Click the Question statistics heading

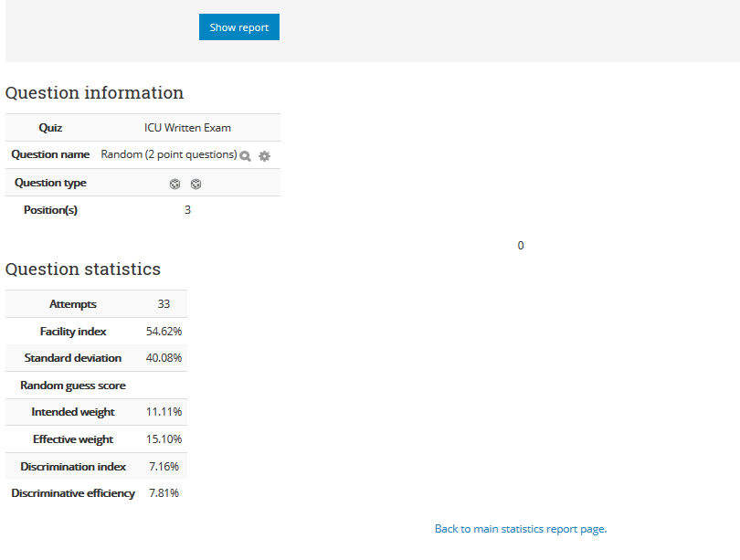coord(83,269)
